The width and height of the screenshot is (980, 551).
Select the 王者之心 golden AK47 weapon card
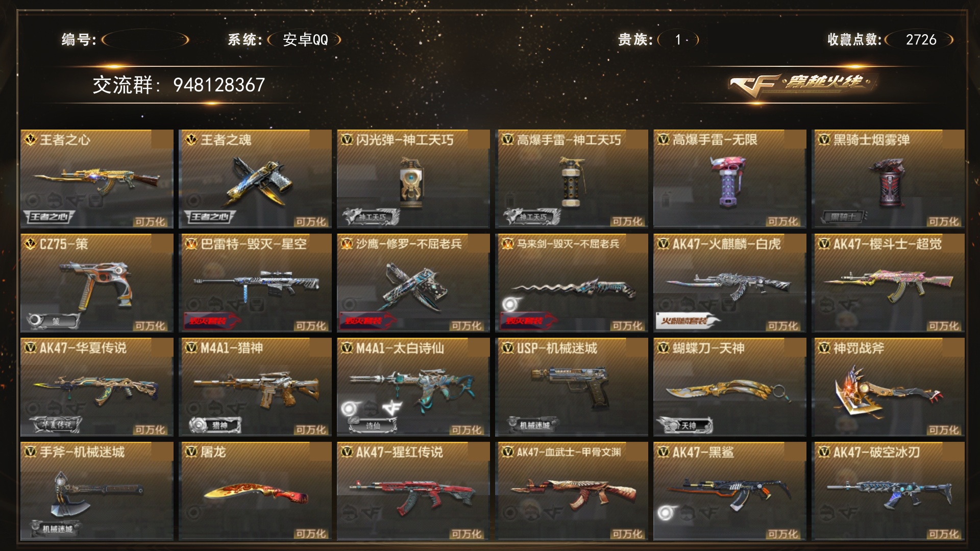click(x=97, y=179)
